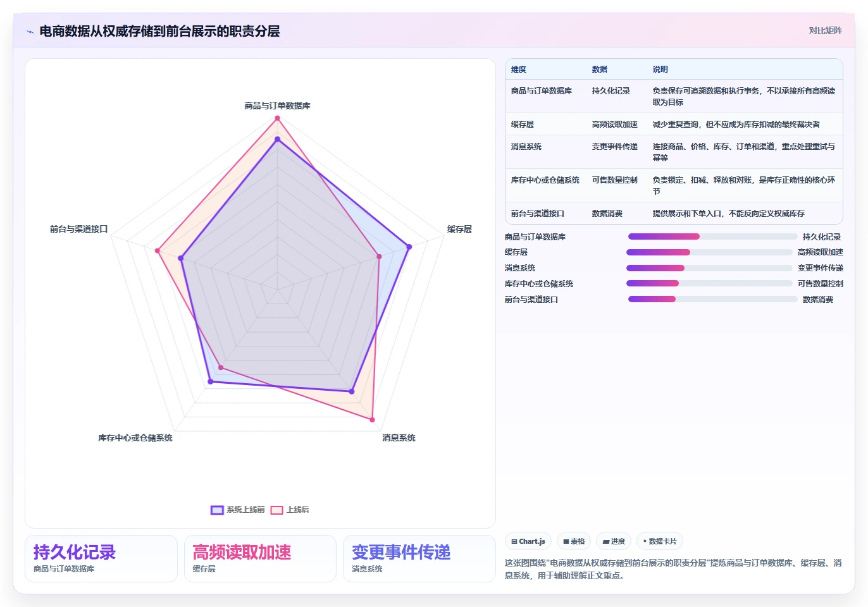
Task: Click the 数据卡片 tag chip
Action: [660, 541]
